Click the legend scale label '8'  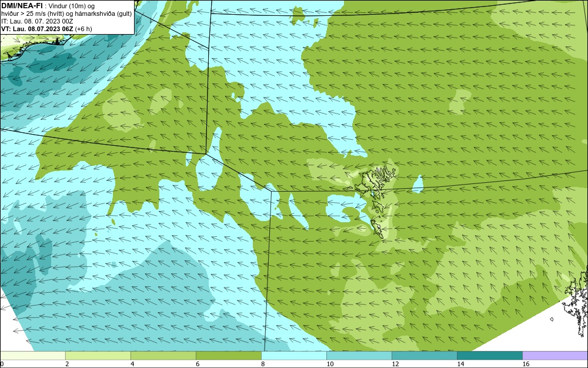coord(263,364)
